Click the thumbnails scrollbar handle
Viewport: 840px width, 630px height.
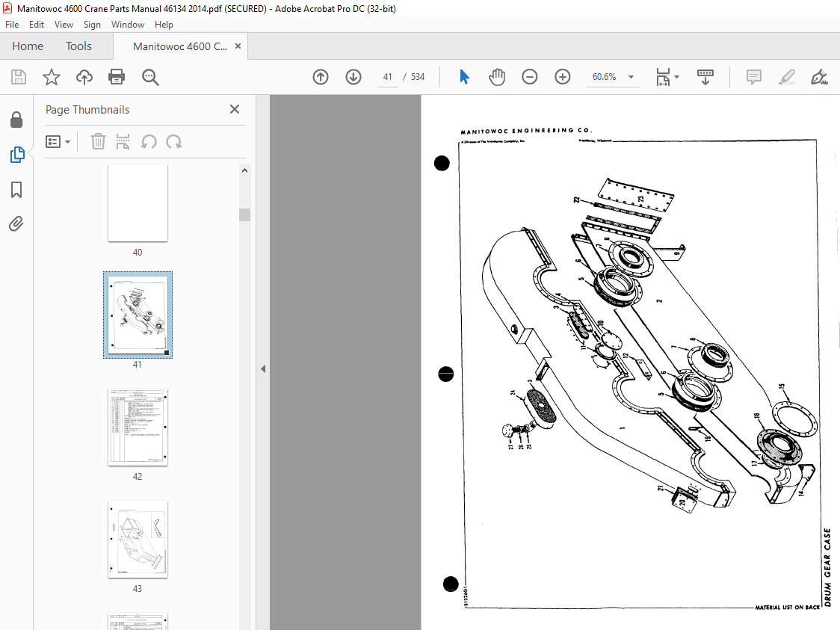[245, 214]
